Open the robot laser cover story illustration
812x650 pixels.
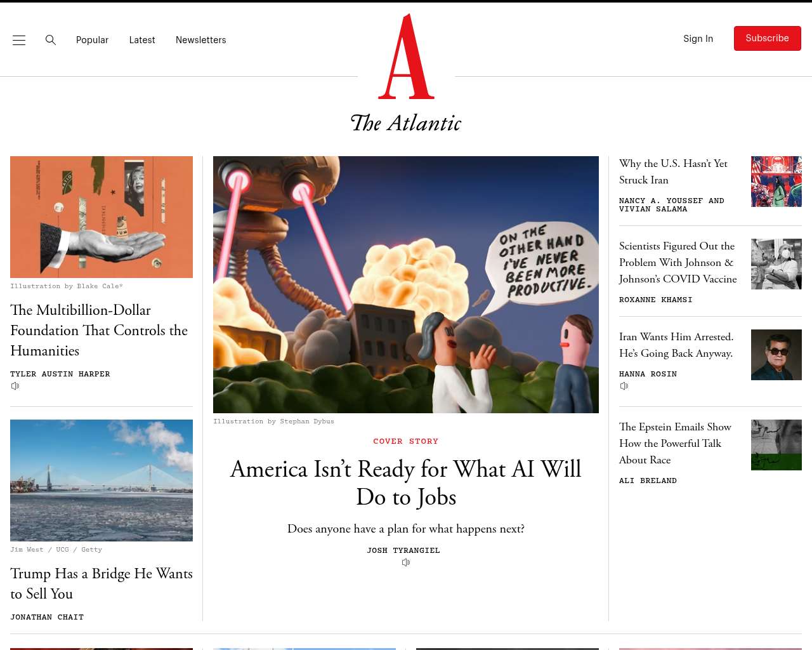pyautogui.click(x=406, y=284)
